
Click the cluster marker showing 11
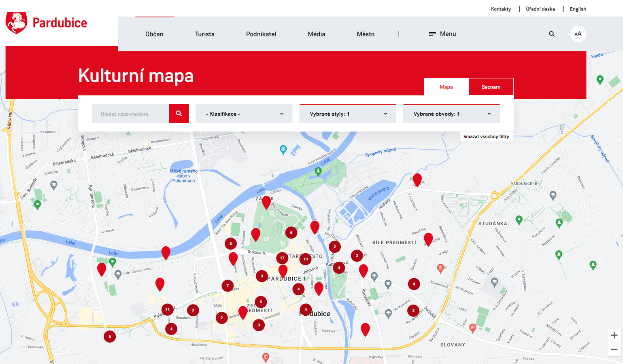[x=168, y=309]
